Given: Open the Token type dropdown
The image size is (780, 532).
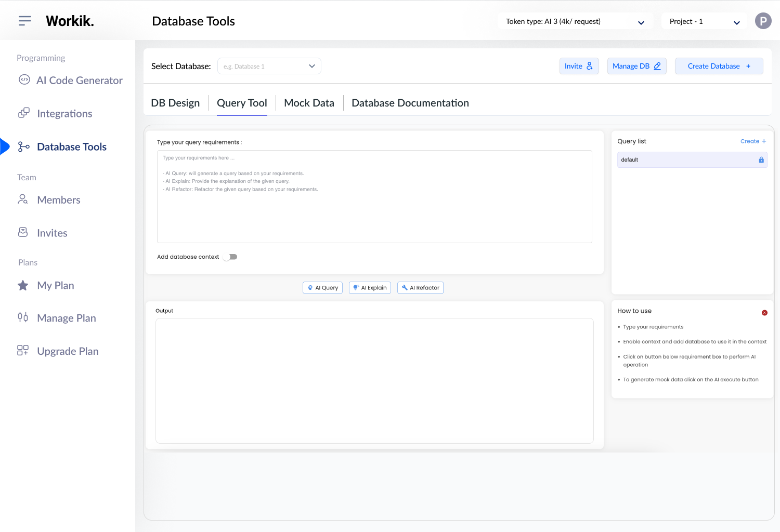Looking at the screenshot, I should [x=641, y=21].
